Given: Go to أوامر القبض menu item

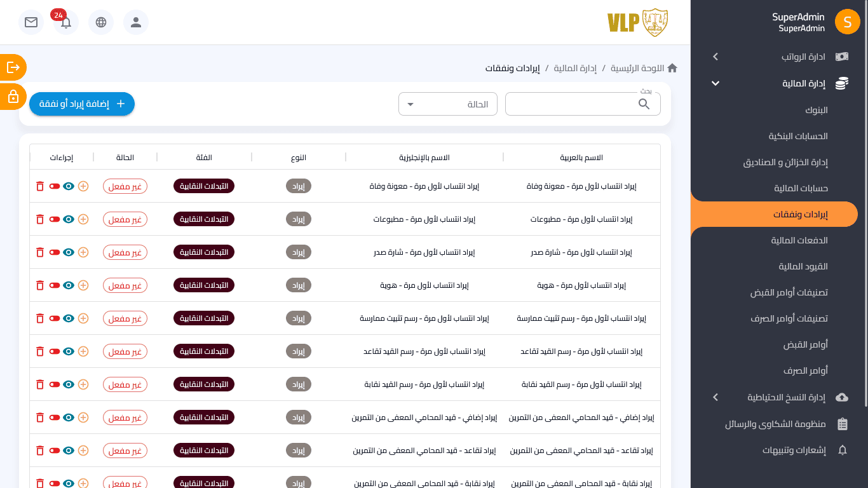Looking at the screenshot, I should tap(805, 344).
